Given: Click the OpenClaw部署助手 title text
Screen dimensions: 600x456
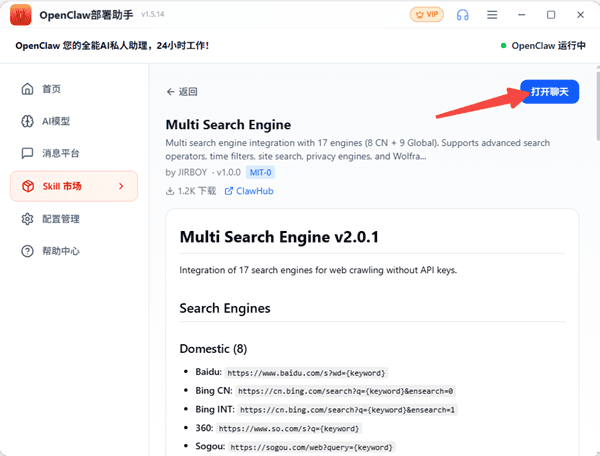Looking at the screenshot, I should pos(86,15).
